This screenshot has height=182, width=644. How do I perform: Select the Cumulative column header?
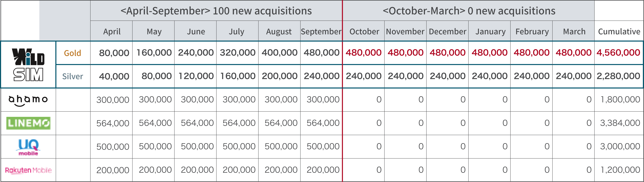[619, 31]
